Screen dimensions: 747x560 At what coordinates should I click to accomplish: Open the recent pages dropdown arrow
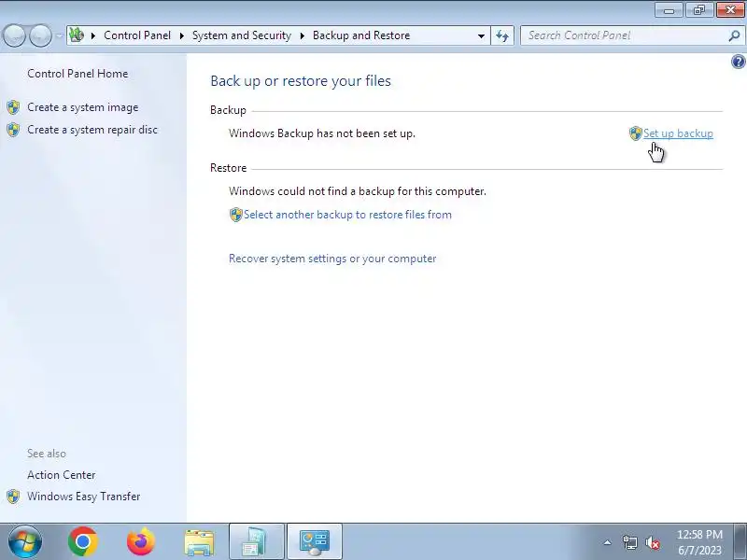(59, 35)
